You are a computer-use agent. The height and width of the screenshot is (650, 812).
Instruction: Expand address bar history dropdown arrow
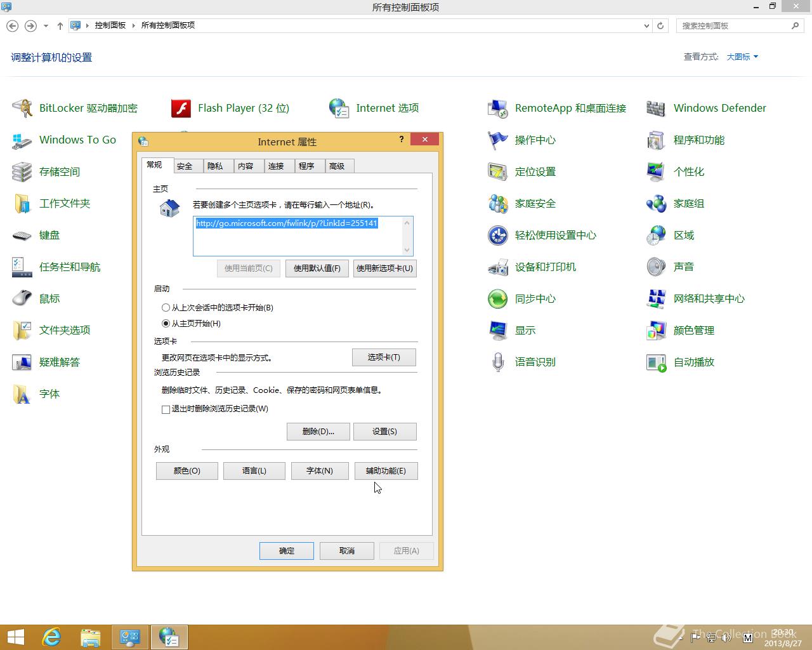[x=646, y=26]
